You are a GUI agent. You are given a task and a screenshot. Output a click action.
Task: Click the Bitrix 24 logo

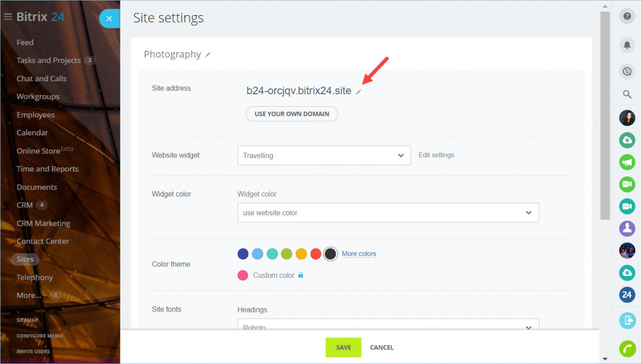click(x=41, y=17)
